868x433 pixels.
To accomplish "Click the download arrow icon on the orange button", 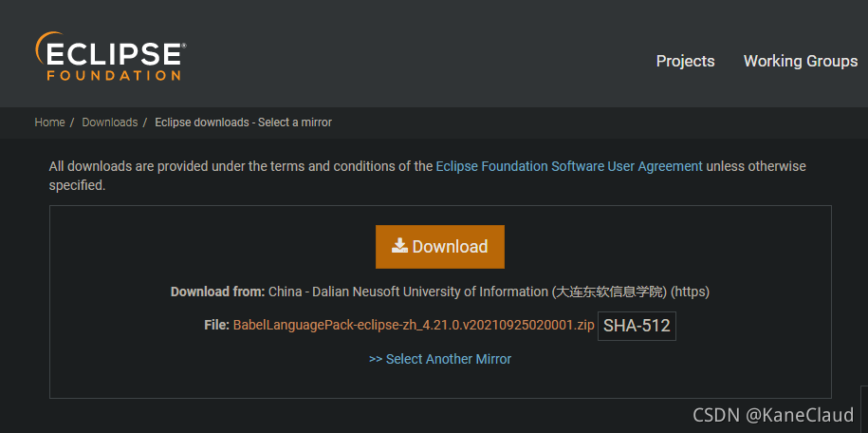I will tap(400, 246).
